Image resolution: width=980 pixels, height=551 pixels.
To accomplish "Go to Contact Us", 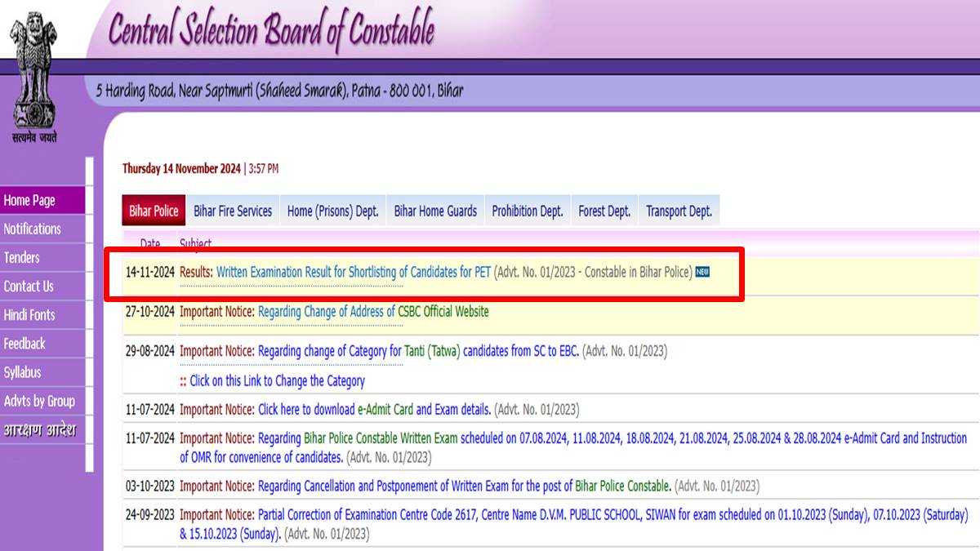I will point(29,286).
